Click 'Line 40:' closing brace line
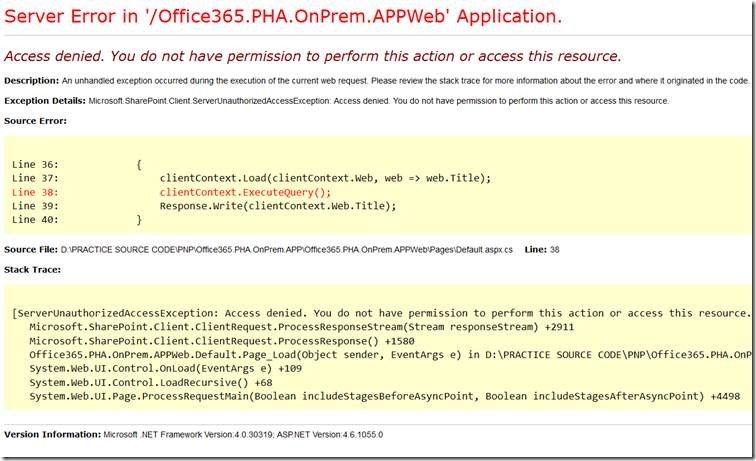Screen dimensions: 756x461 77,219
